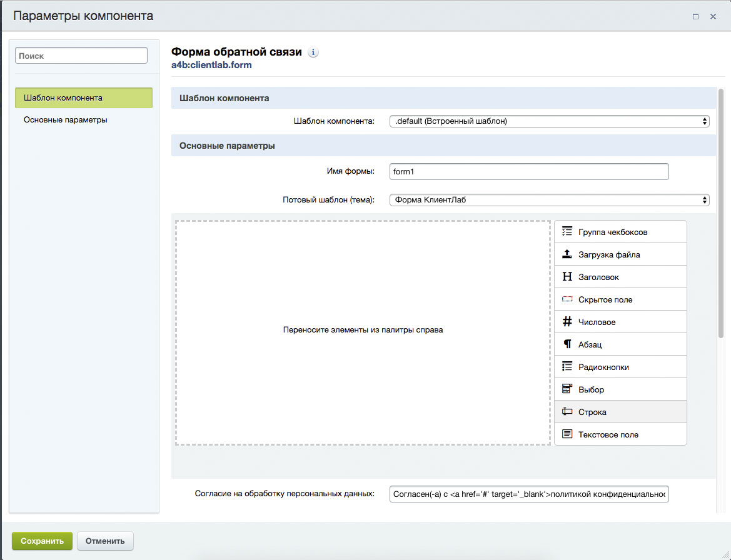Click the string field icon beside Строка
This screenshot has height=560, width=731.
[x=567, y=411]
